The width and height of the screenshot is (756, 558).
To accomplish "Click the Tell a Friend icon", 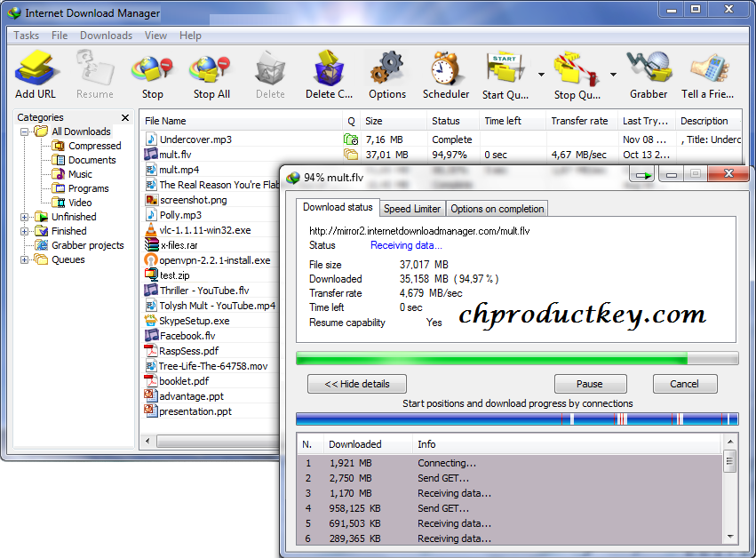I will coord(708,68).
